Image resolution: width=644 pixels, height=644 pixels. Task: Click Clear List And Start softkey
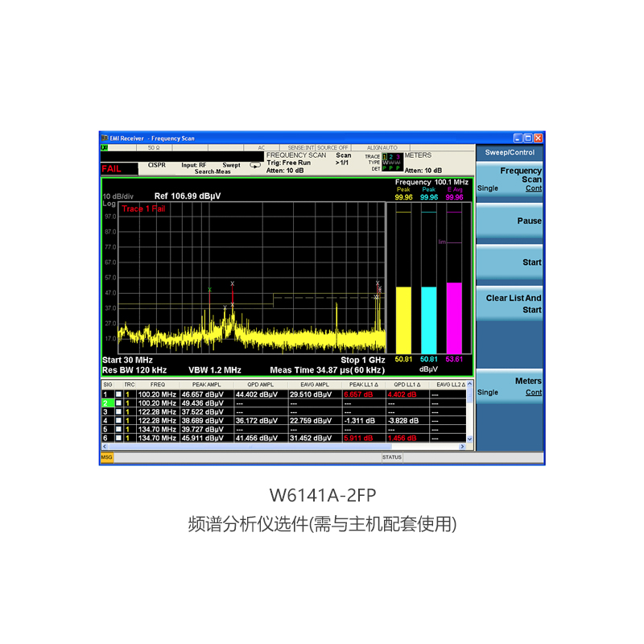click(510, 303)
